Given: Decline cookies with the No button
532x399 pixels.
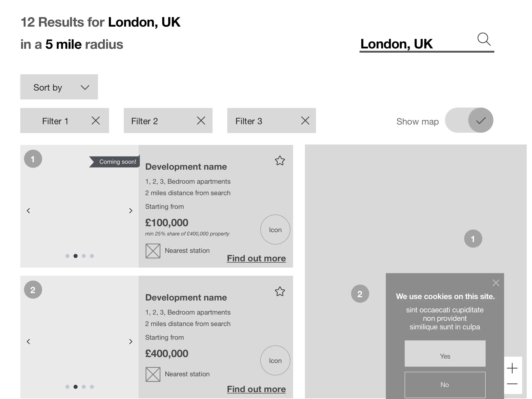Looking at the screenshot, I should (x=445, y=385).
